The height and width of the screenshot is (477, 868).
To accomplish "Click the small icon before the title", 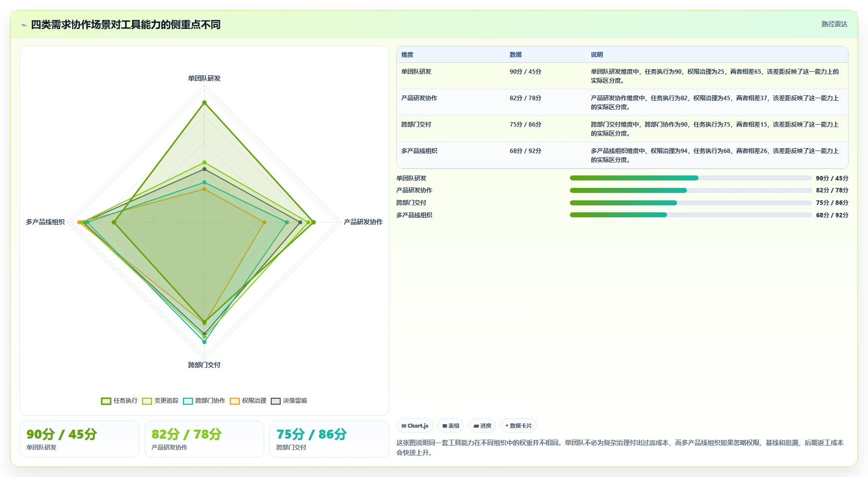I will pos(23,25).
